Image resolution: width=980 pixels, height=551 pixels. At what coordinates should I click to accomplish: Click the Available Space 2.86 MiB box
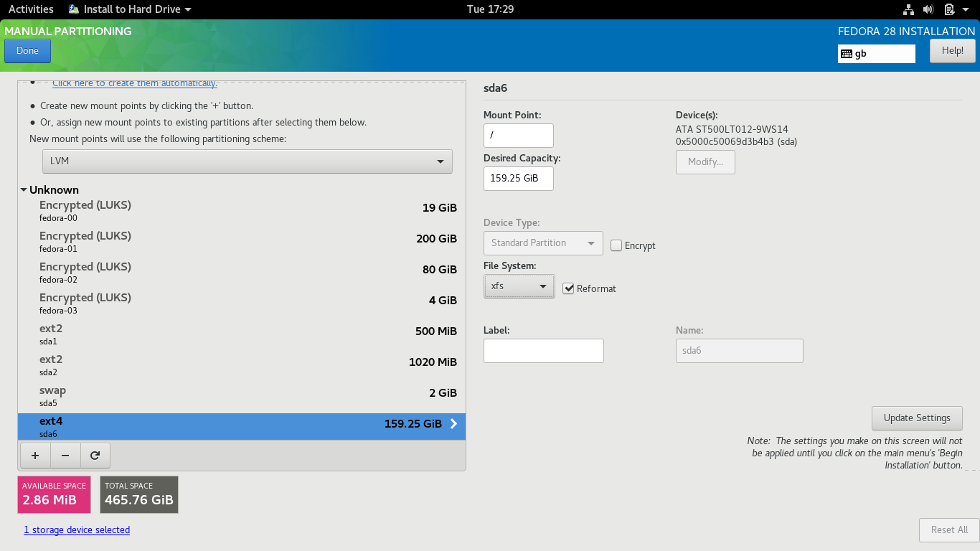click(55, 494)
